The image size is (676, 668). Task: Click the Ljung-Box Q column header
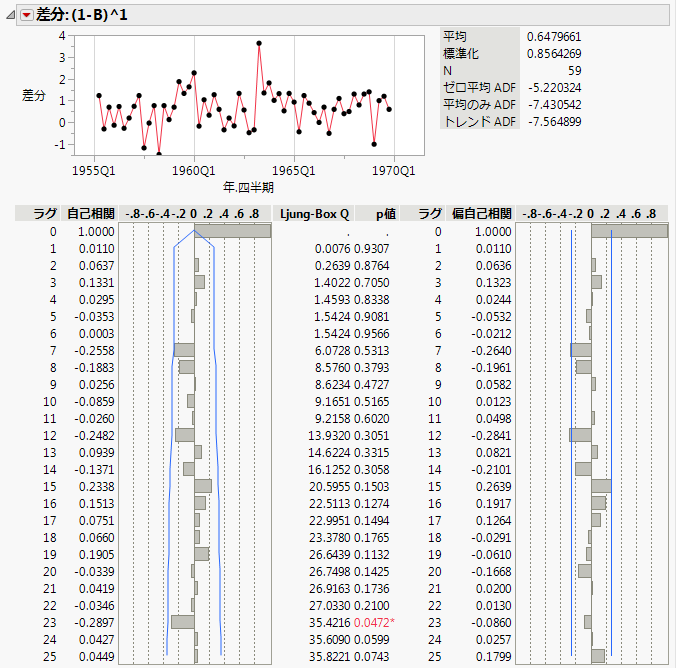pos(315,213)
